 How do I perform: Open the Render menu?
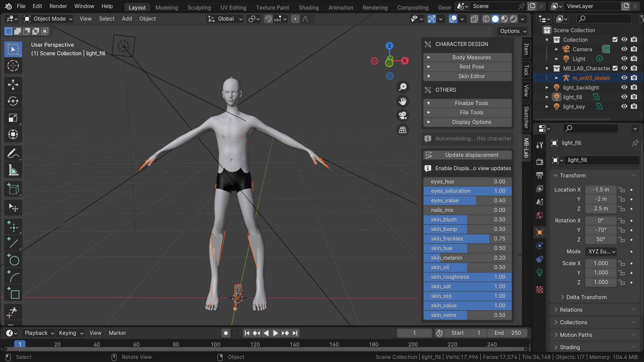58,6
